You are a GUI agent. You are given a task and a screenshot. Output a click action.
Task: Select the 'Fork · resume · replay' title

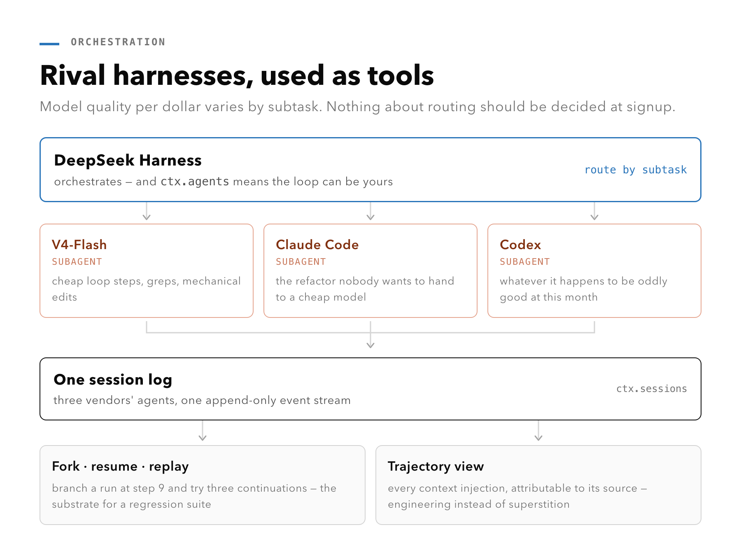click(x=120, y=467)
